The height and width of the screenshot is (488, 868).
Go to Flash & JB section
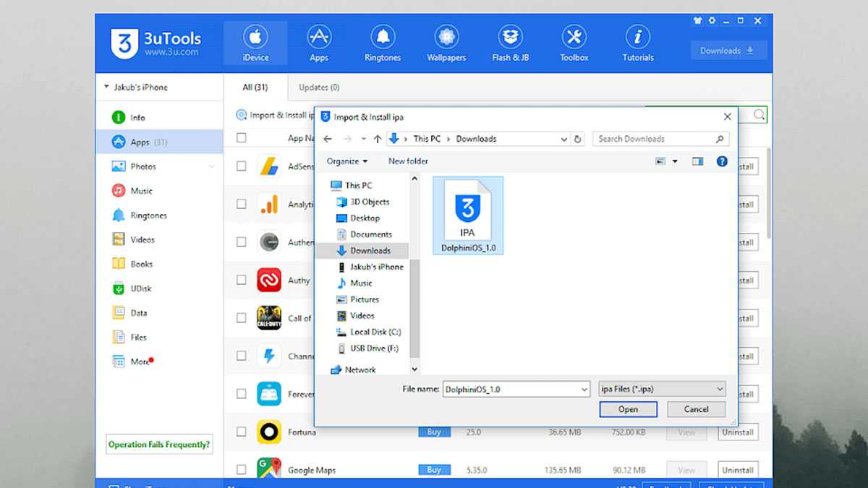click(510, 43)
